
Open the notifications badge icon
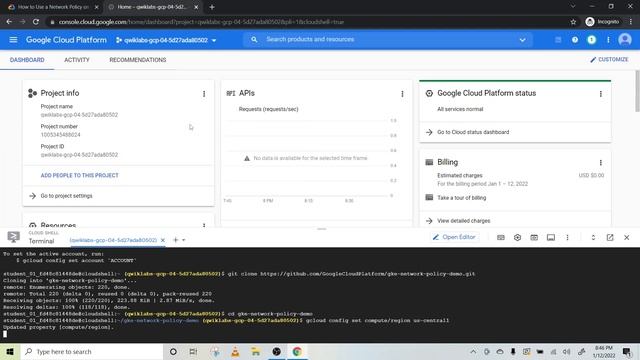591,40
